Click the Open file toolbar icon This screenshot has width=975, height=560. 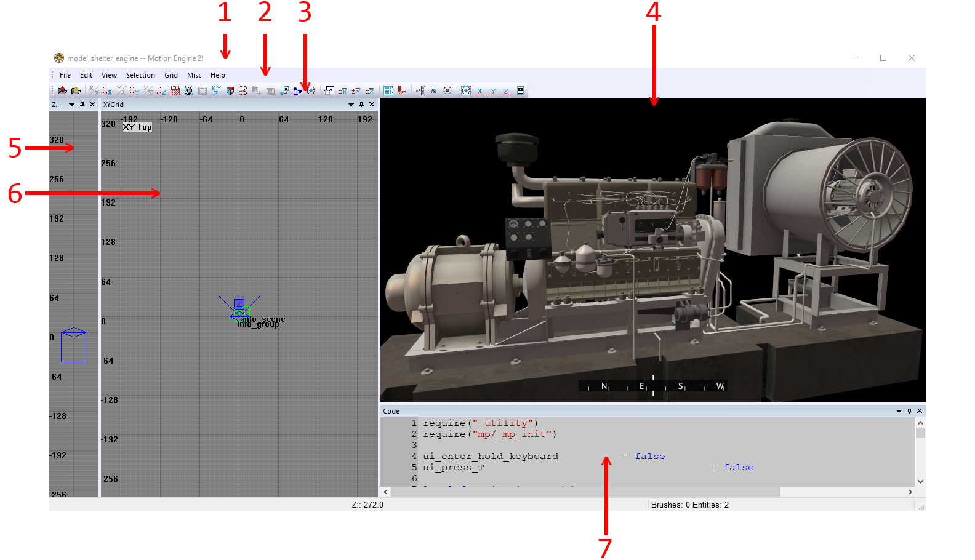tap(62, 90)
